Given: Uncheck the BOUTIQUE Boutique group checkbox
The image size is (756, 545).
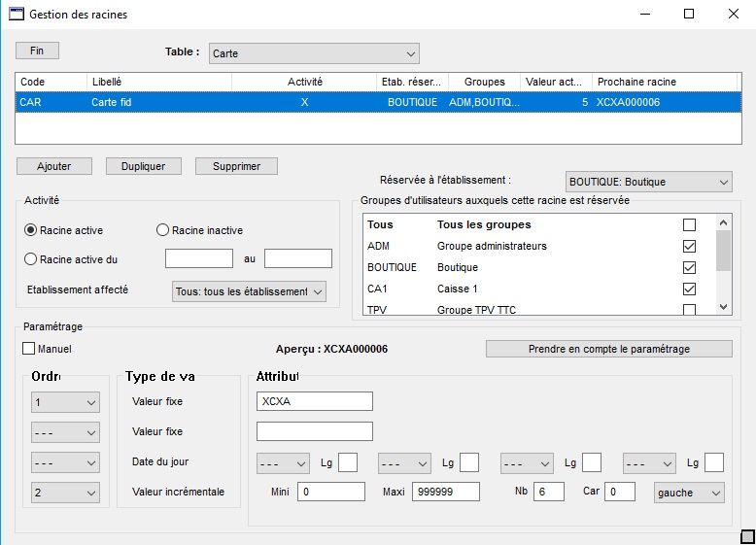Looking at the screenshot, I should click(x=690, y=267).
